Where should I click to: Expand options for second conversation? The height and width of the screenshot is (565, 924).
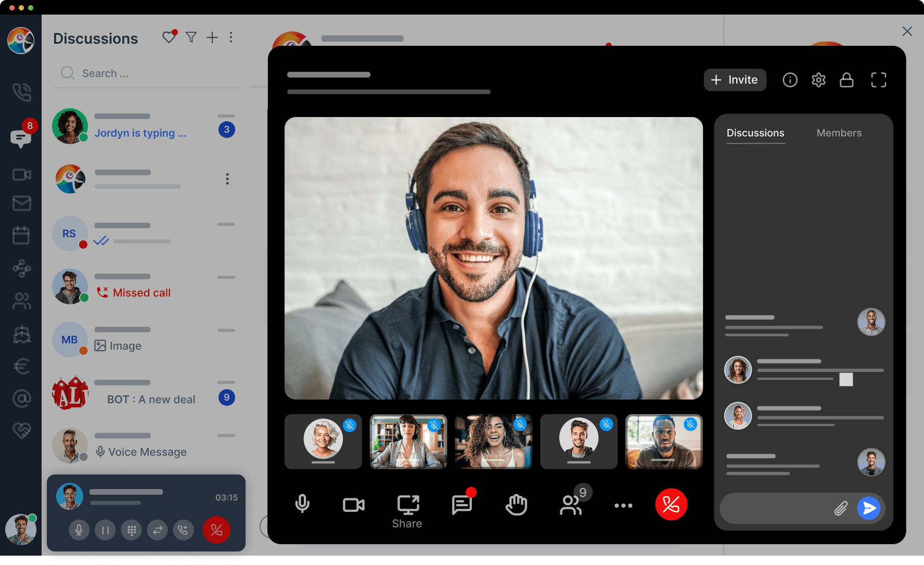(x=227, y=179)
